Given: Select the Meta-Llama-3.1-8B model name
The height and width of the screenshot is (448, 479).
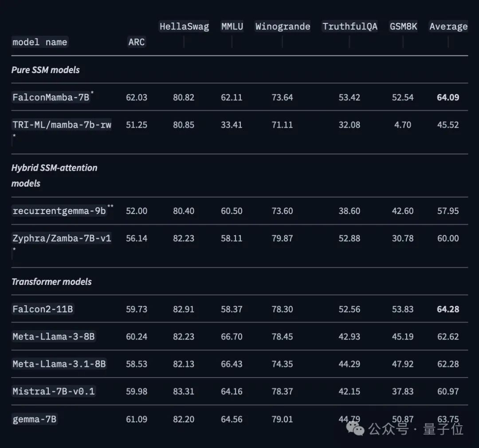Looking at the screenshot, I should (59, 364).
